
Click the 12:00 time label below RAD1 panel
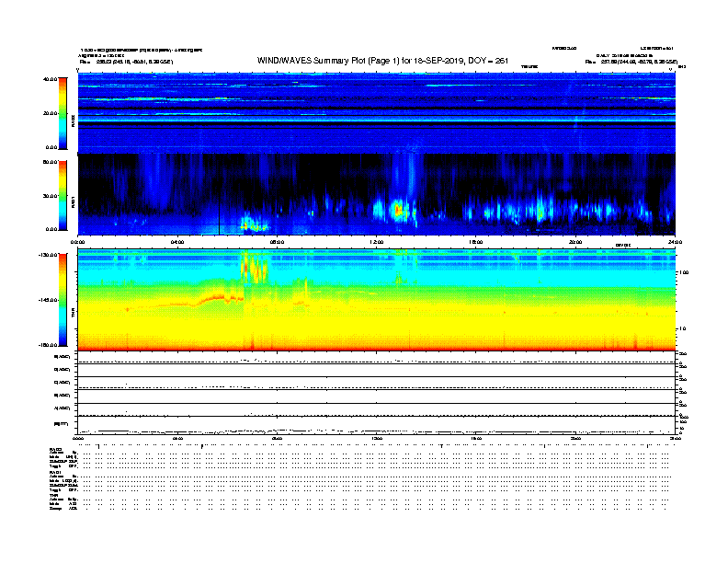376,242
